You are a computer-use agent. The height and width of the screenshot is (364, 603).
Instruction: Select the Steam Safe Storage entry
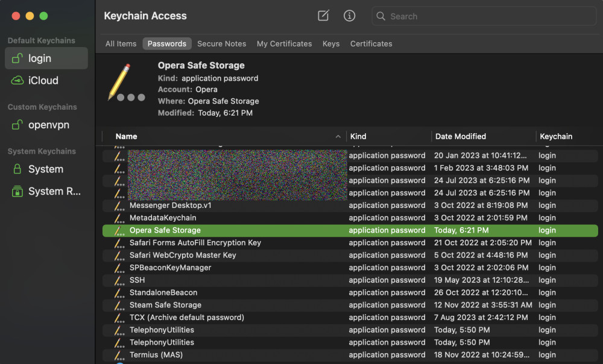165,305
